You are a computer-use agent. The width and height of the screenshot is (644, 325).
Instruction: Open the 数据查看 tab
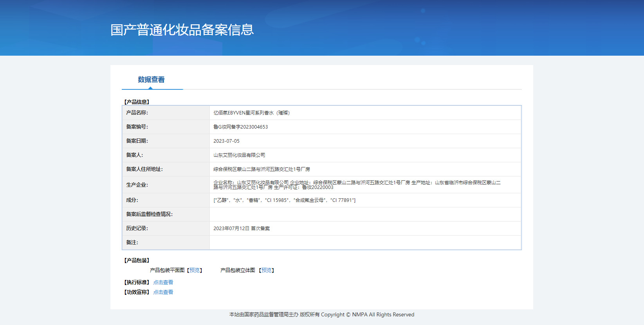click(151, 80)
